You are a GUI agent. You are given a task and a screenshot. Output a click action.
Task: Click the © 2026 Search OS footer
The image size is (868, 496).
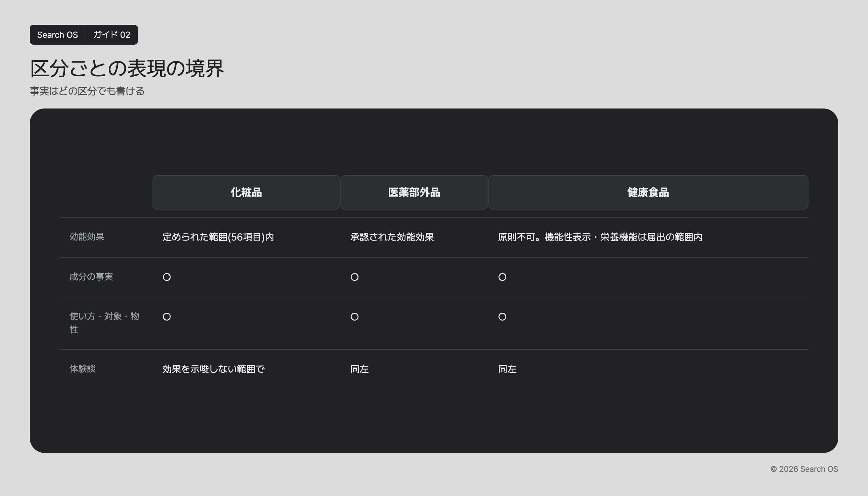pyautogui.click(x=804, y=469)
